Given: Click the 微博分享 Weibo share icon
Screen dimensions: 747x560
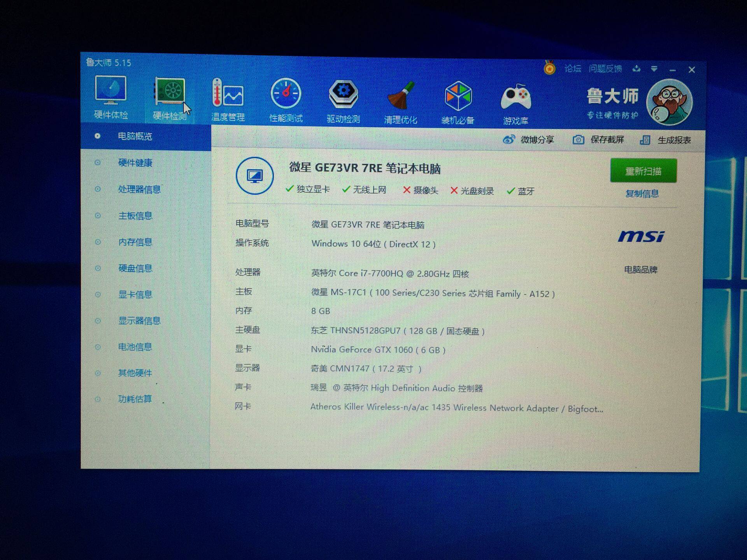Looking at the screenshot, I should [x=509, y=139].
